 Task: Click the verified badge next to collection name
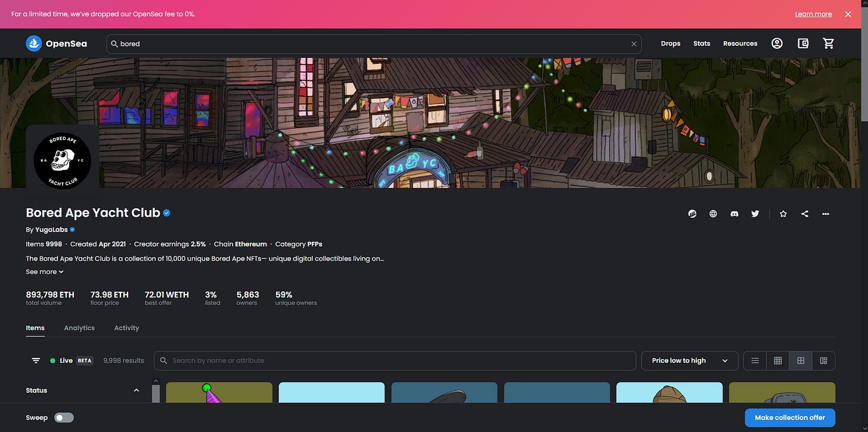[167, 213]
